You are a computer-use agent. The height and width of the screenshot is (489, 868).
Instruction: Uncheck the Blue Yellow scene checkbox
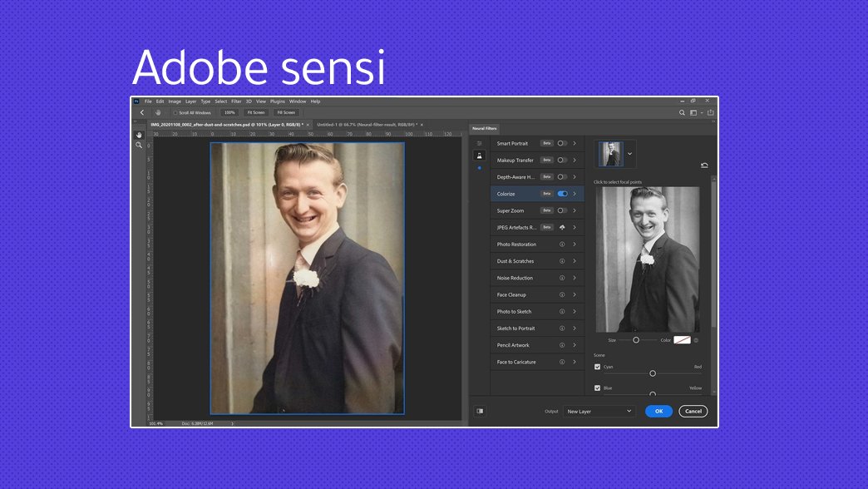(597, 388)
